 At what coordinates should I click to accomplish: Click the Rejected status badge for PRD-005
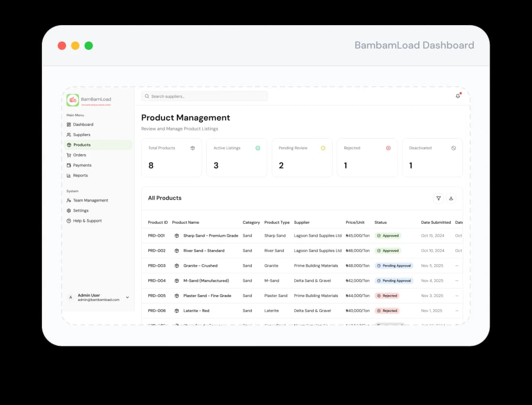(x=387, y=296)
